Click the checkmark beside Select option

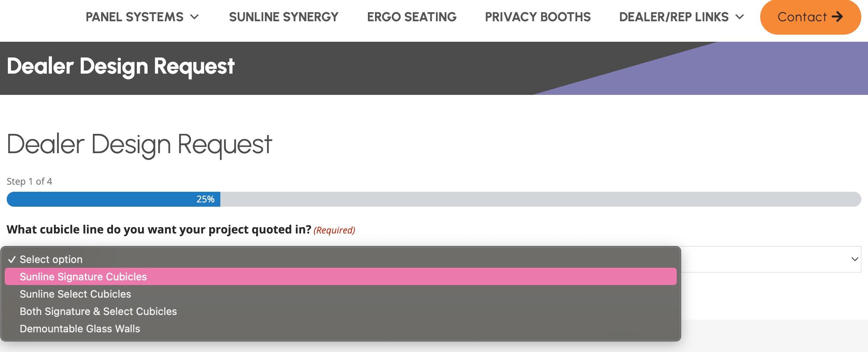[x=12, y=259]
